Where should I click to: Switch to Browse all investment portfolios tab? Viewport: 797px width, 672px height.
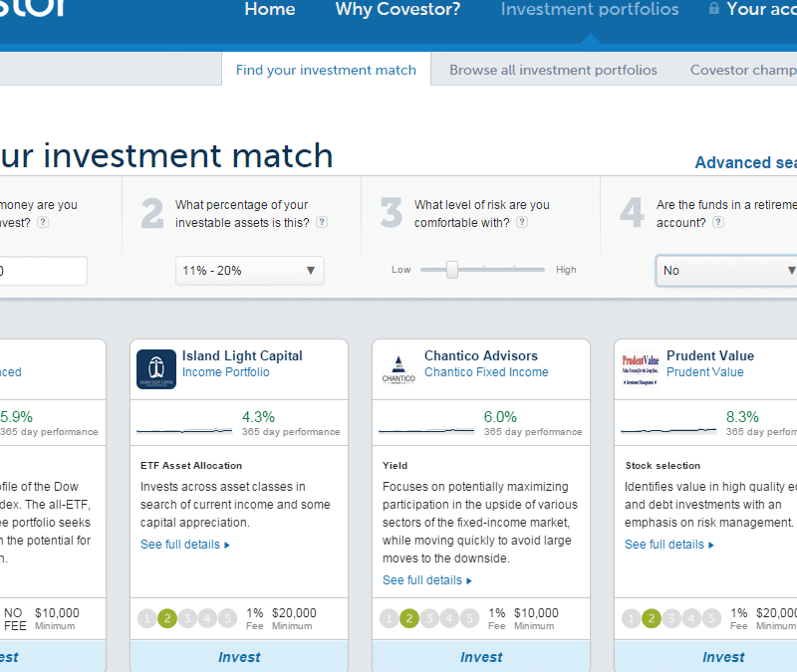[x=553, y=70]
